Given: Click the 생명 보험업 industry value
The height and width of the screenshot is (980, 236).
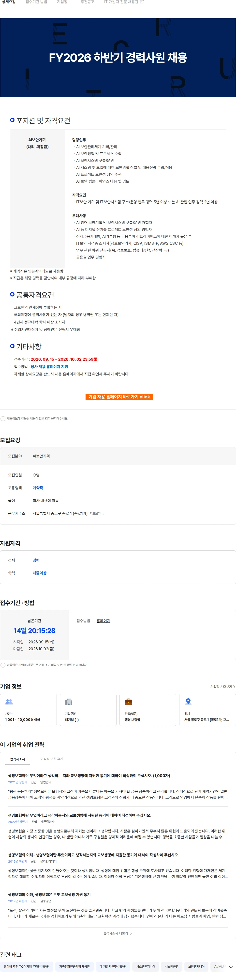Looking at the screenshot, I should [x=132, y=720].
